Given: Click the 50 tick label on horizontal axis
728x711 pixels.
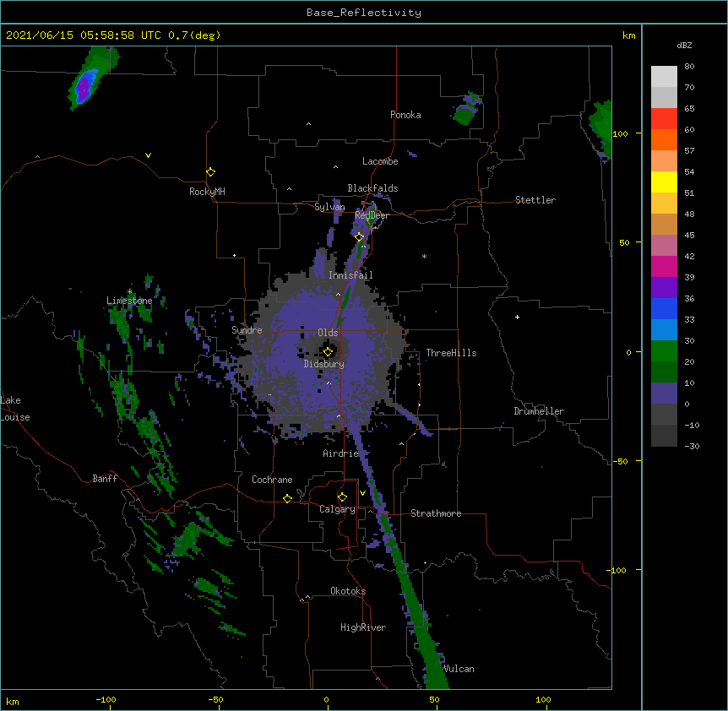Looking at the screenshot, I should tap(434, 699).
